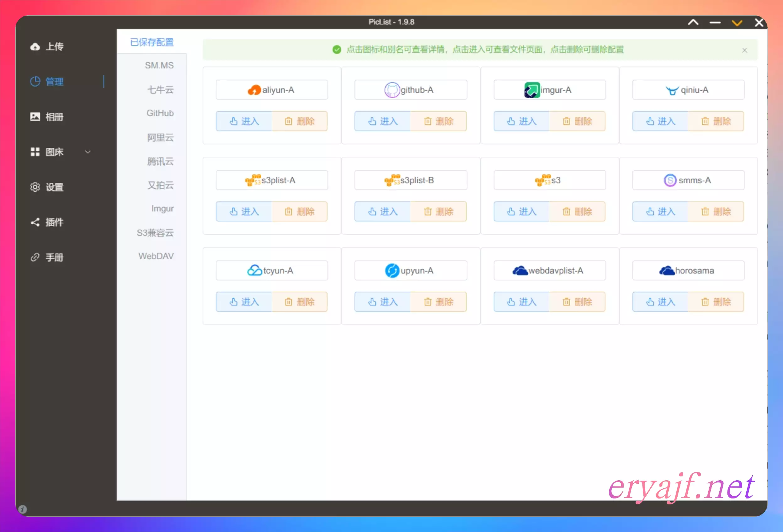Select the S3兼容云 tab

[155, 233]
